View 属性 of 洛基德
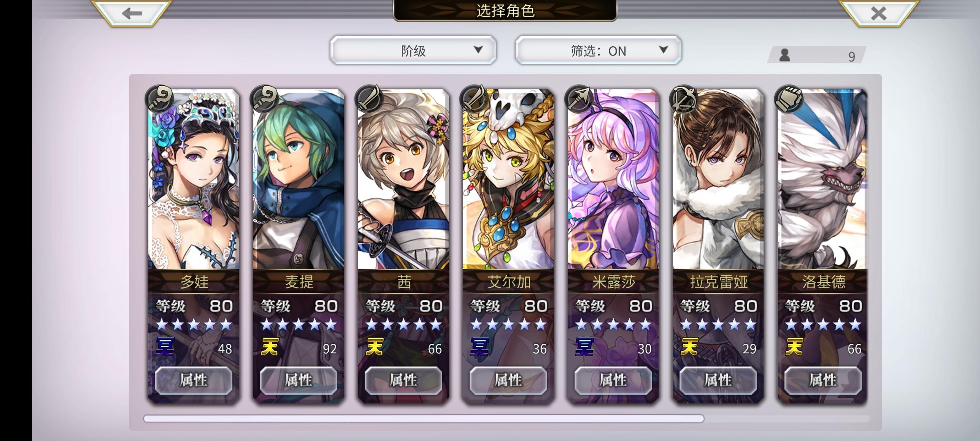This screenshot has width=980, height=441. tap(823, 380)
